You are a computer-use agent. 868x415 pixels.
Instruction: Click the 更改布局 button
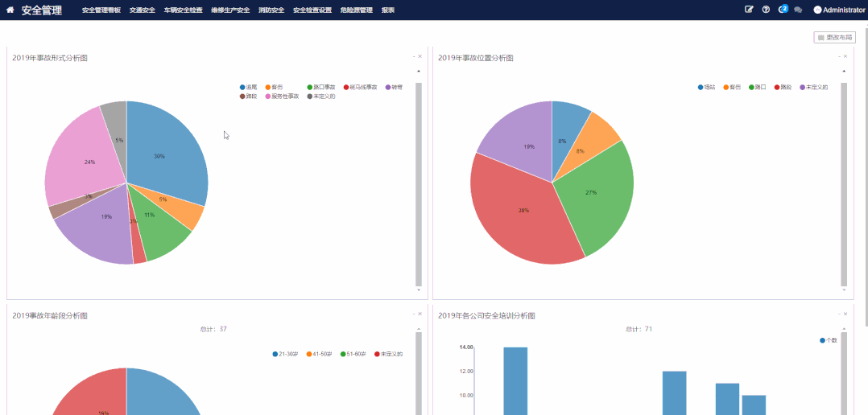click(835, 38)
